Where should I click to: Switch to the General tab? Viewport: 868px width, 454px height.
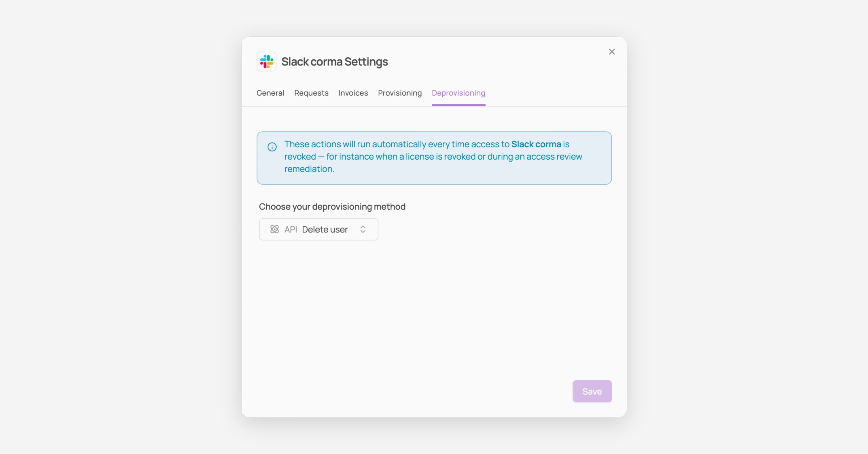[x=270, y=93]
